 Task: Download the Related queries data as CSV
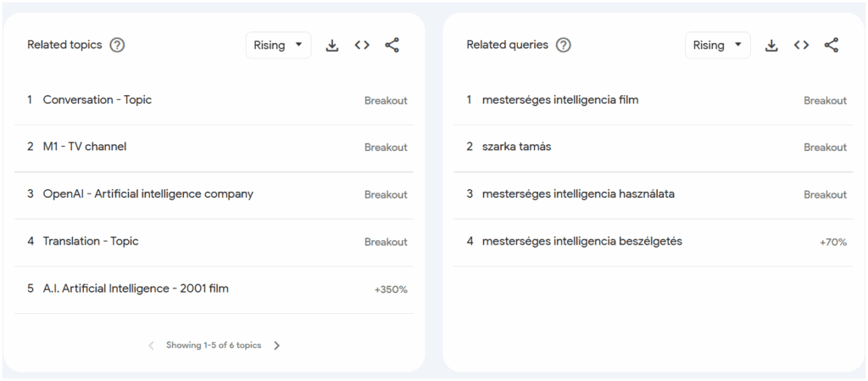click(x=771, y=46)
